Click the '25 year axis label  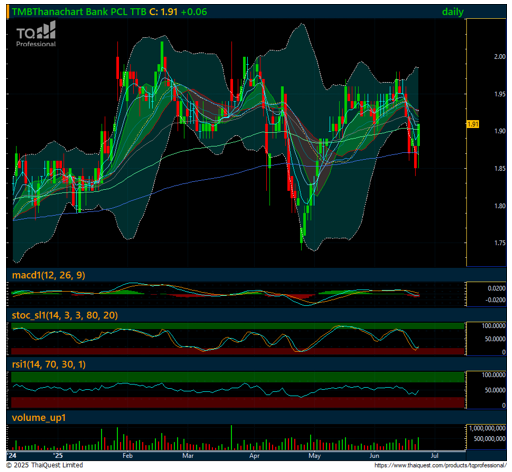pos(58,456)
